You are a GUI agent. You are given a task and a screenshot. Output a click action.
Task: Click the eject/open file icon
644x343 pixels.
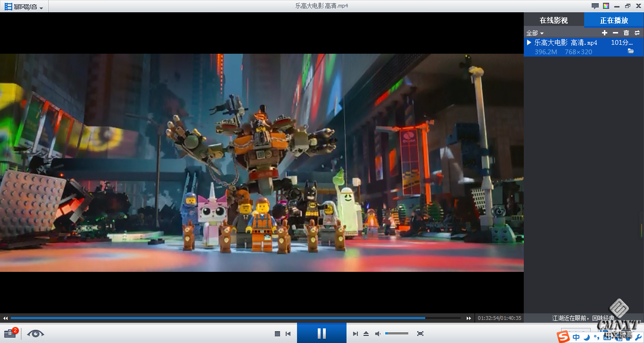click(366, 334)
